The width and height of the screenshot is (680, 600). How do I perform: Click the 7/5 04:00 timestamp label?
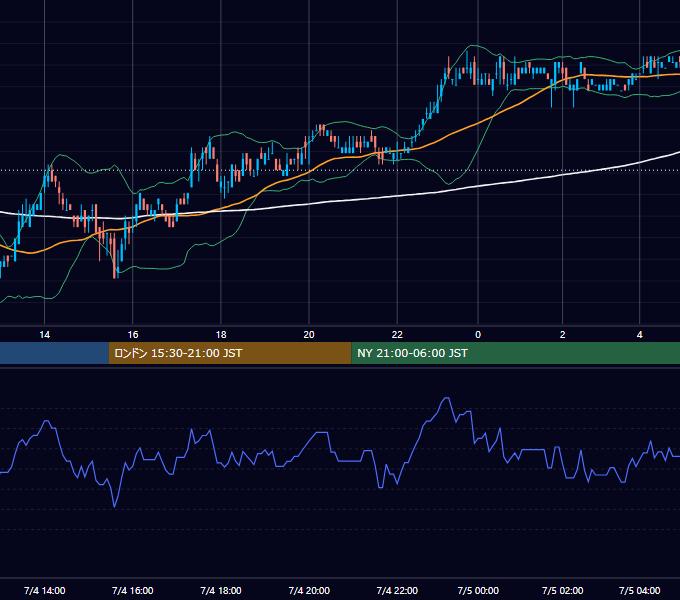(640, 590)
